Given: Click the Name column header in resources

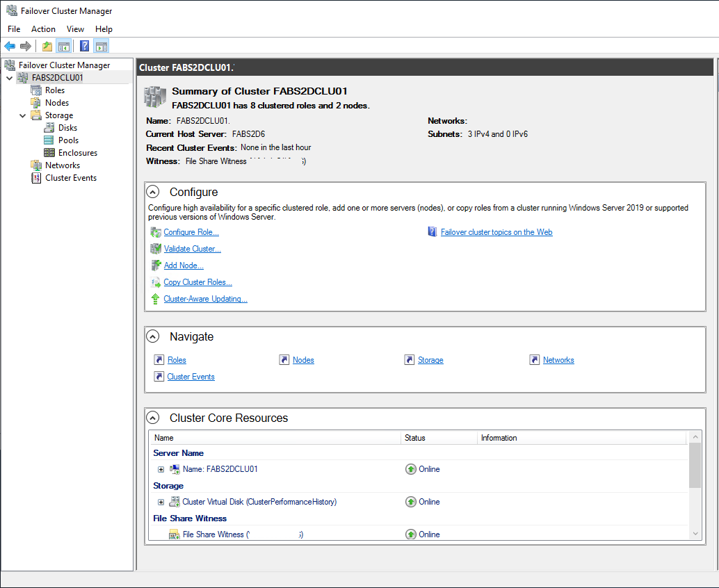Looking at the screenshot, I should 275,438.
